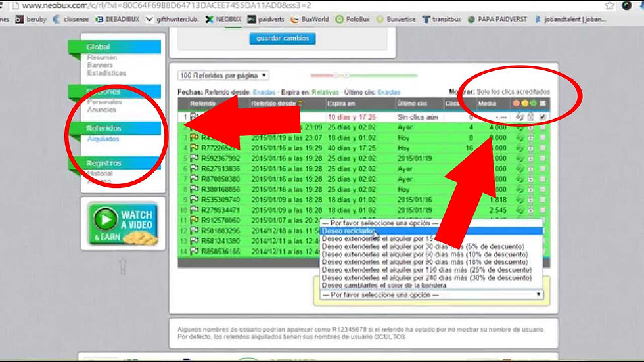This screenshot has height=362, width=644.
Task: Open Estadísticas in the sidebar
Action: [x=106, y=73]
